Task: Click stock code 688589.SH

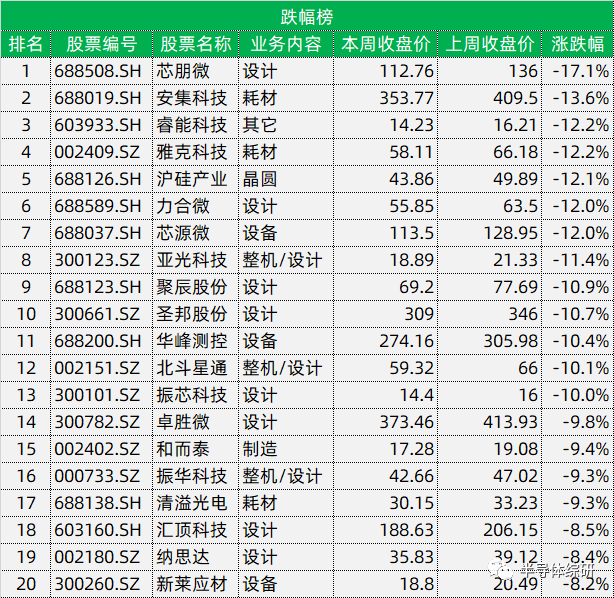Action: tap(98, 206)
